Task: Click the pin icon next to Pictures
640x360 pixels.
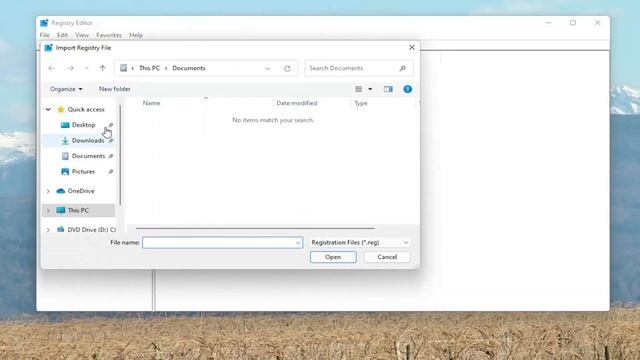Action: click(111, 171)
